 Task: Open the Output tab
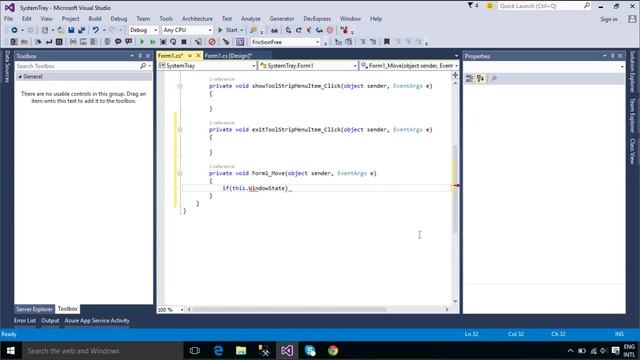tap(50, 321)
